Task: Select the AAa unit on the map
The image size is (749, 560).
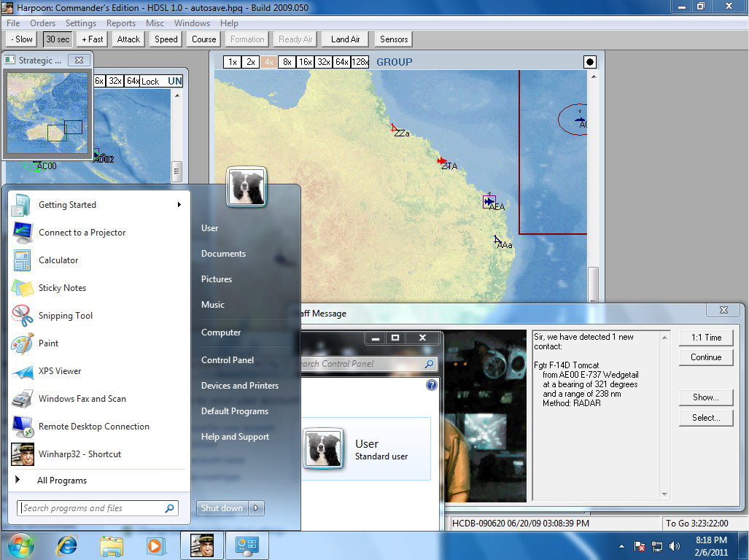Action: pos(497,240)
